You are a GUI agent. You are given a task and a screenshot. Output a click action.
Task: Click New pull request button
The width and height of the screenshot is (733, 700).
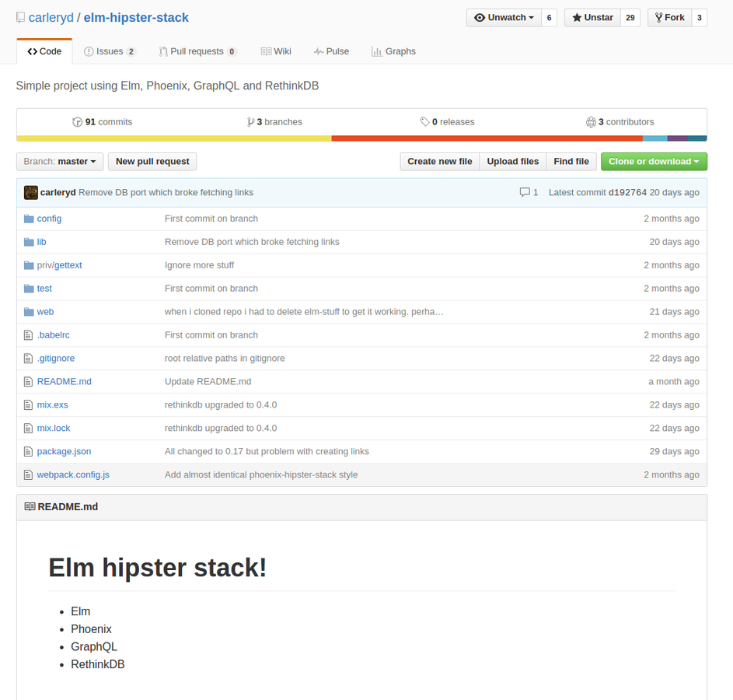[152, 161]
